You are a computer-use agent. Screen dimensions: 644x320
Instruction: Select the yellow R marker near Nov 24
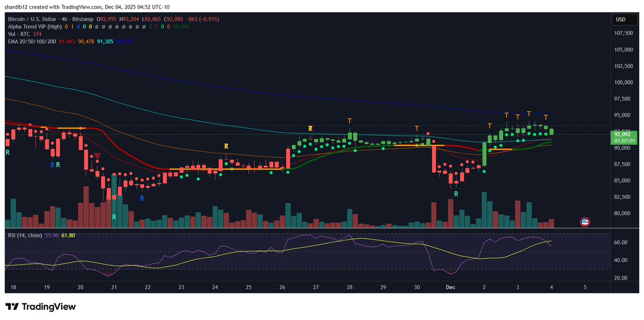pos(226,146)
